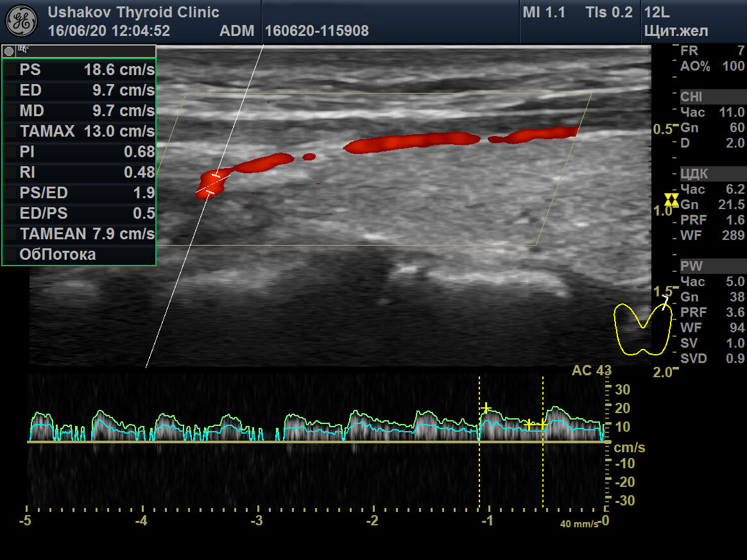Click the -3 mark on the time axis
The width and height of the screenshot is (747, 560).
pyautogui.click(x=256, y=520)
